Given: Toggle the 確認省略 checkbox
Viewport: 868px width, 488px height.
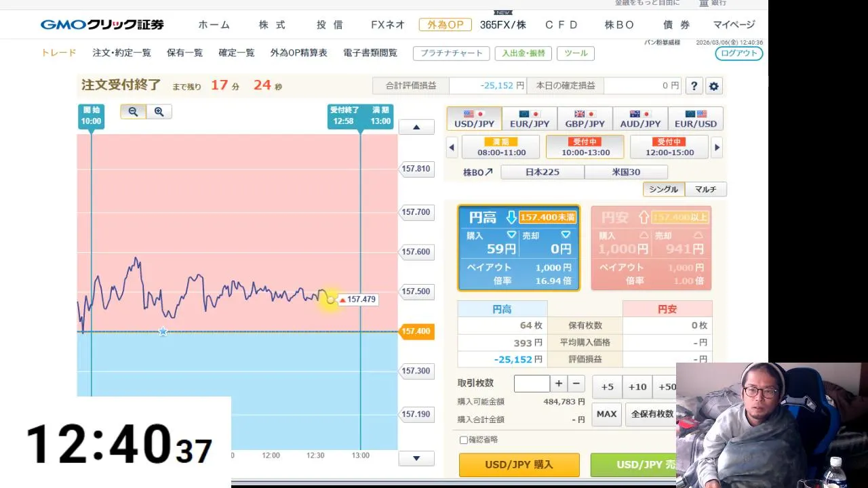Looking at the screenshot, I should [x=464, y=440].
